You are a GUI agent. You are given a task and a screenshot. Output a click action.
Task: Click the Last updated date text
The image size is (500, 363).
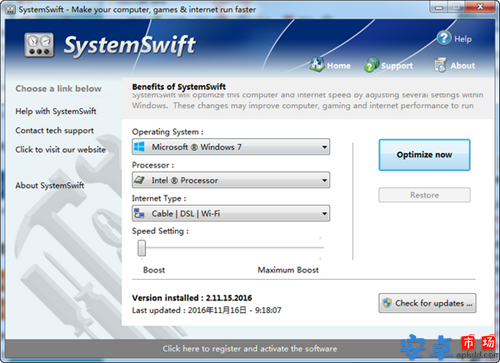(207, 310)
